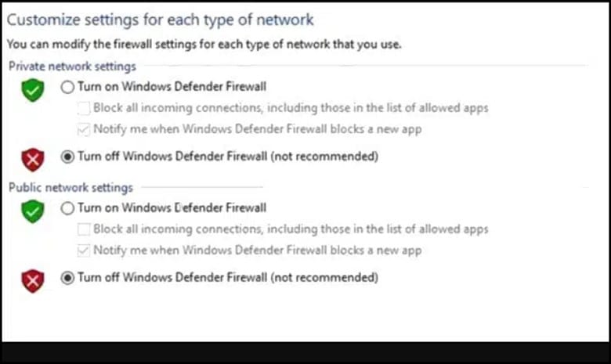
Task: Toggle Notify me checkbox under private network settings
Action: (83, 129)
